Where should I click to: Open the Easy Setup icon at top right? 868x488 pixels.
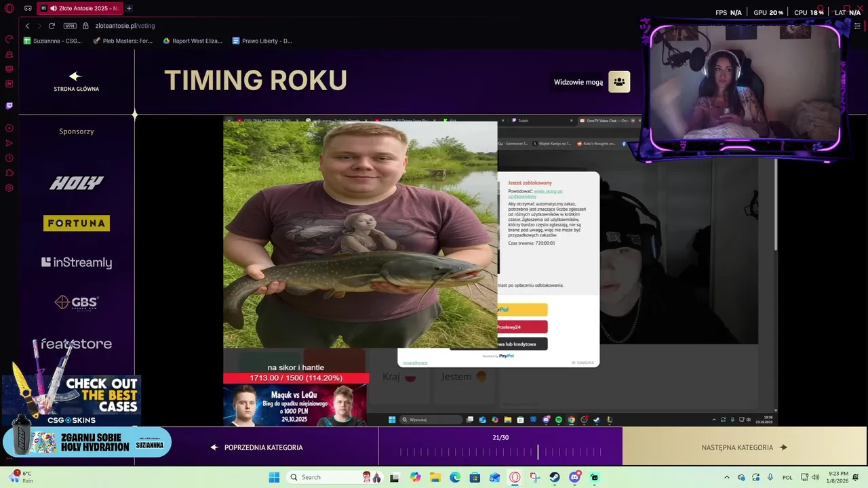[x=857, y=26]
